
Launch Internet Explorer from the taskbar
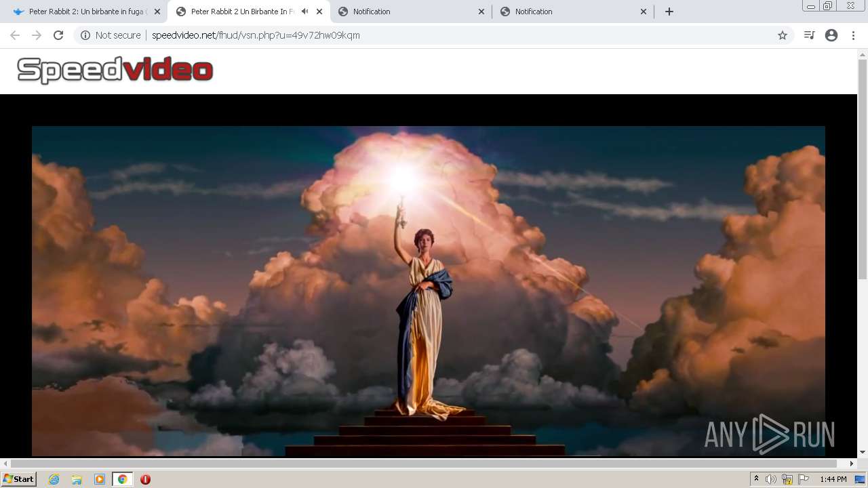point(54,479)
